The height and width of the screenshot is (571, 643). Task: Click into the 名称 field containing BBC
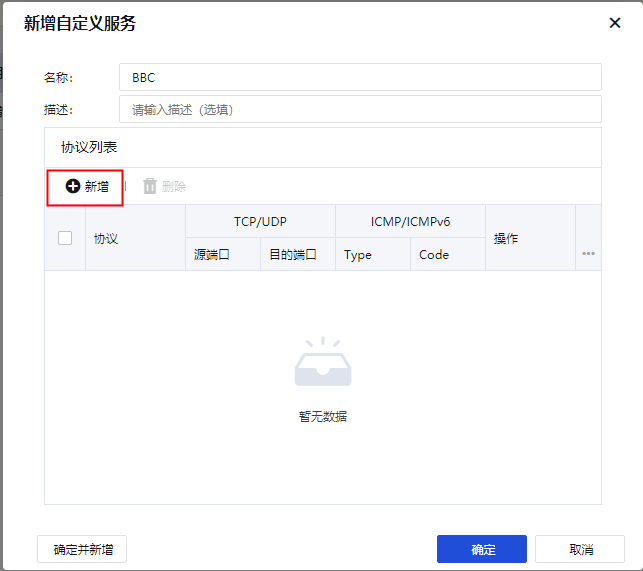(x=360, y=77)
